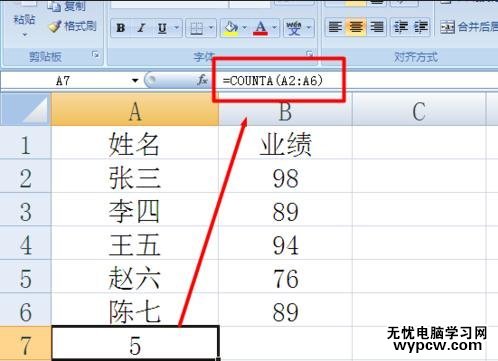Click cell containing 李四
Screen dimensions: 498x361
click(x=135, y=210)
